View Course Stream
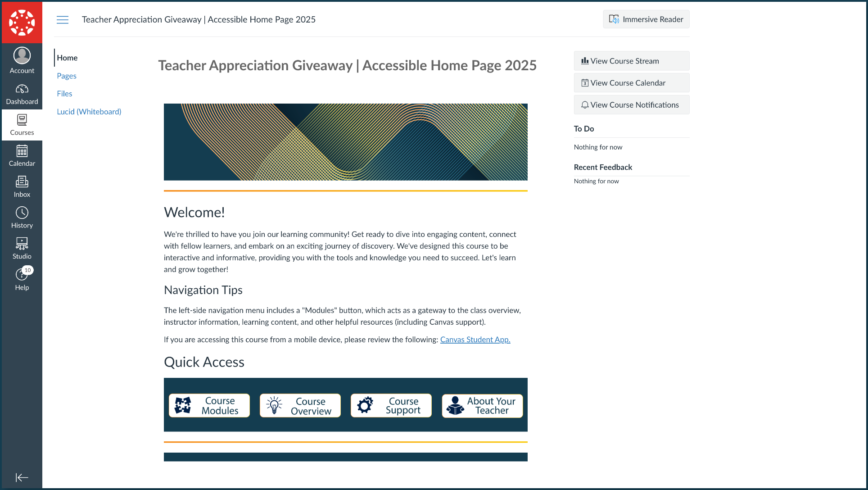The image size is (868, 490). pos(631,60)
